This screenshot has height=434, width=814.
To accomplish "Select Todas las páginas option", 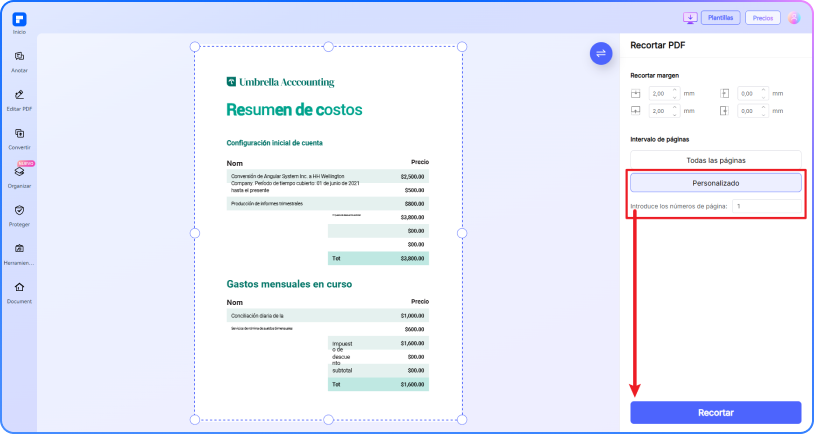I will pos(716,160).
